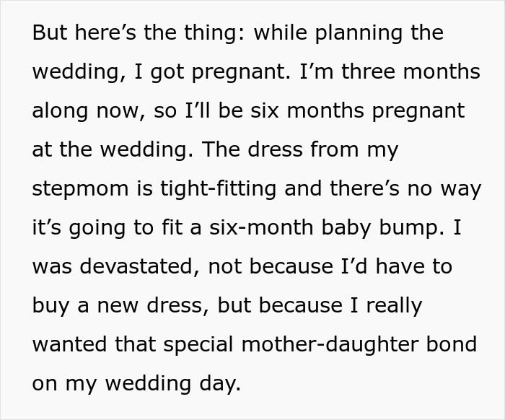Click the word "bond" in the text

point(453,345)
